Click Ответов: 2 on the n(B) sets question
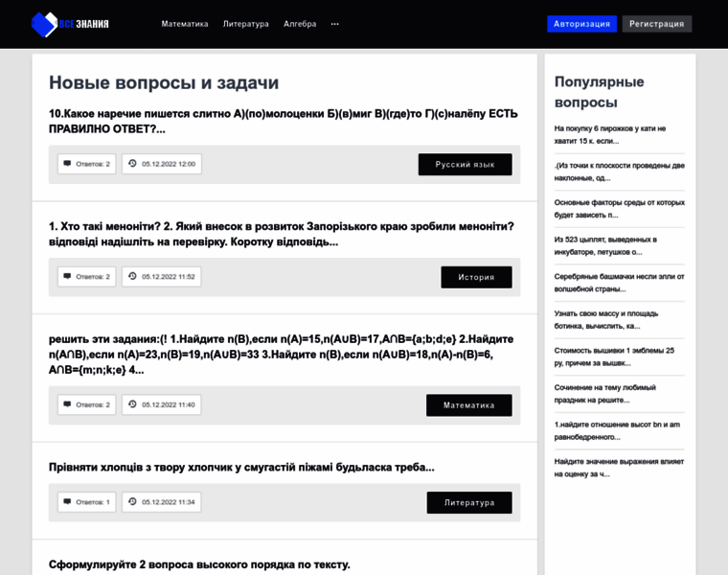 point(93,405)
